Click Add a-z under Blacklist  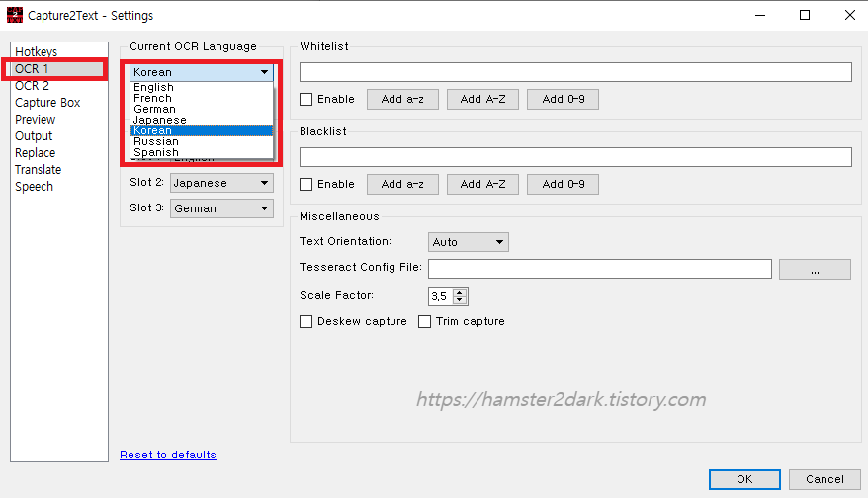click(x=402, y=184)
